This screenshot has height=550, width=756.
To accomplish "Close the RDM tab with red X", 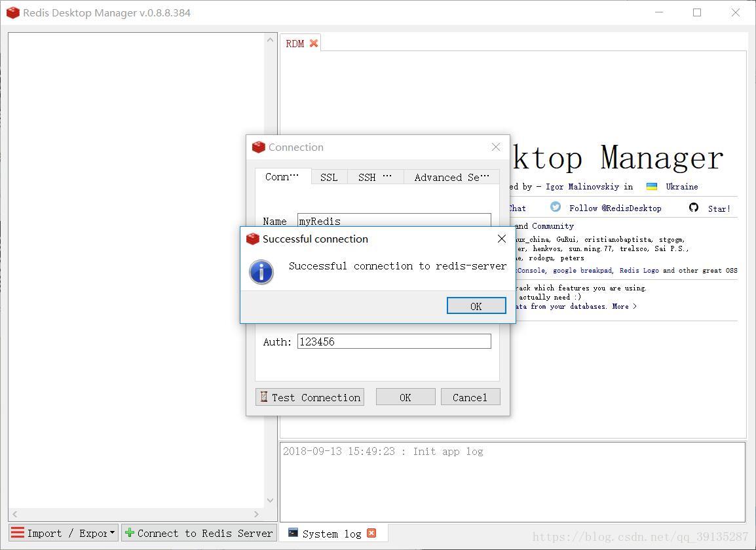I will click(314, 43).
